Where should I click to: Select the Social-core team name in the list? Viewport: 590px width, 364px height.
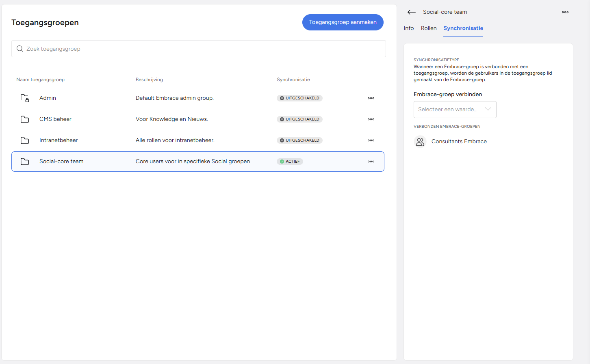point(61,162)
